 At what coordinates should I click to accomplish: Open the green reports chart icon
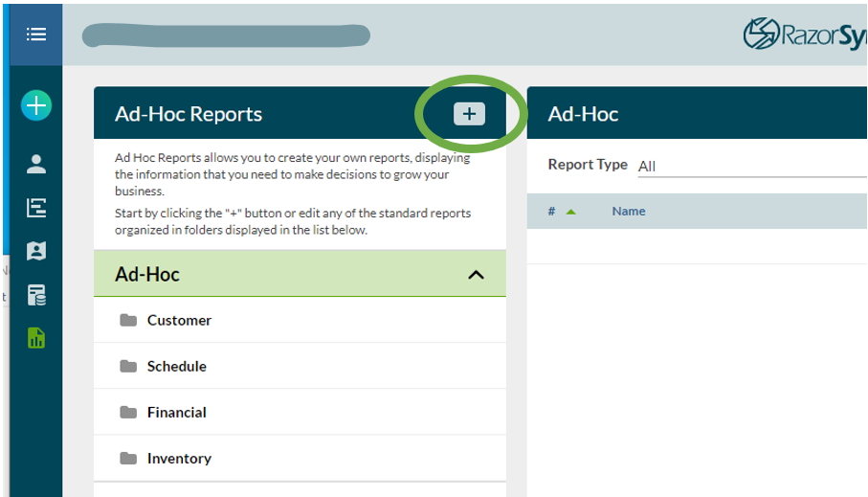click(36, 338)
